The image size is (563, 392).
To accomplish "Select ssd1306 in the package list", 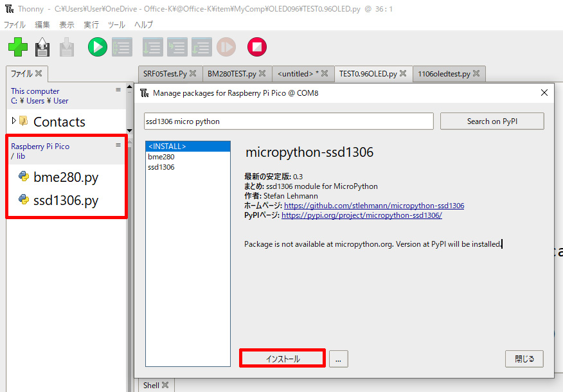I will point(188,167).
